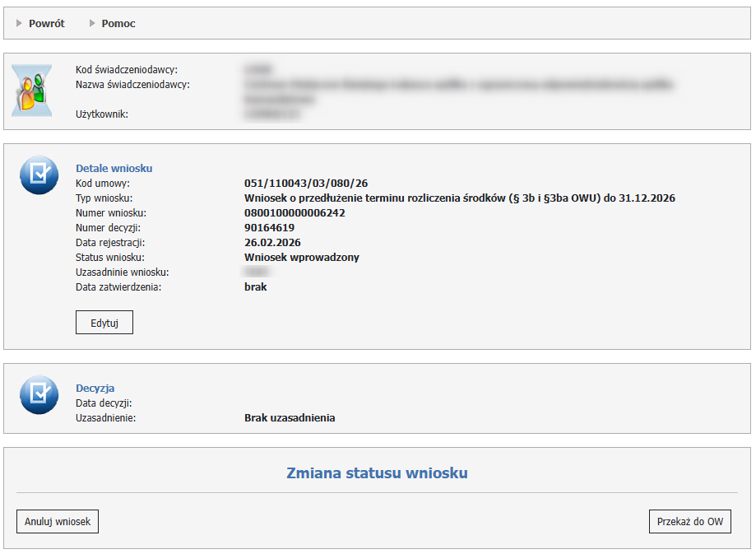Click the status text Wniosek wprowadzony
This screenshot has width=756, height=554.
point(301,258)
